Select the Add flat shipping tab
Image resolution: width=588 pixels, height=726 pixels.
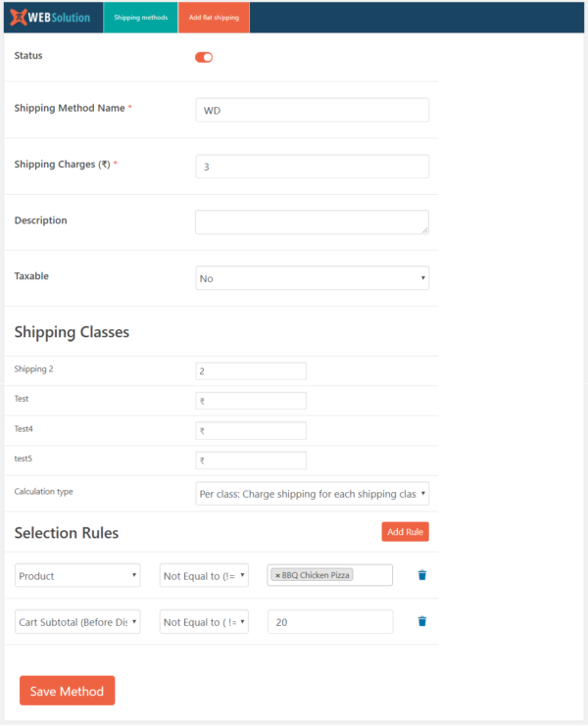[x=214, y=18]
